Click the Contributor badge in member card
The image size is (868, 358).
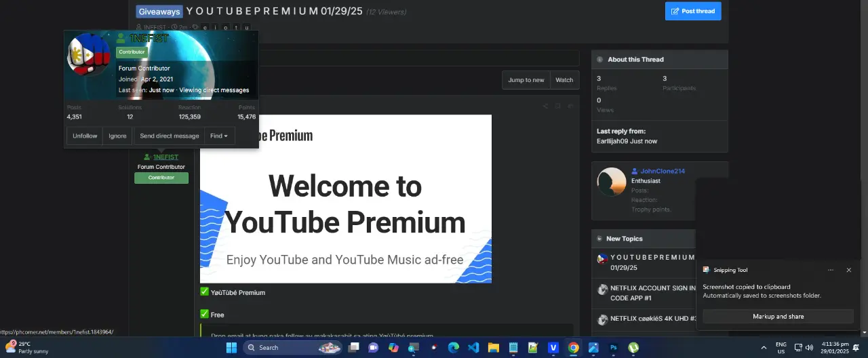tap(132, 52)
